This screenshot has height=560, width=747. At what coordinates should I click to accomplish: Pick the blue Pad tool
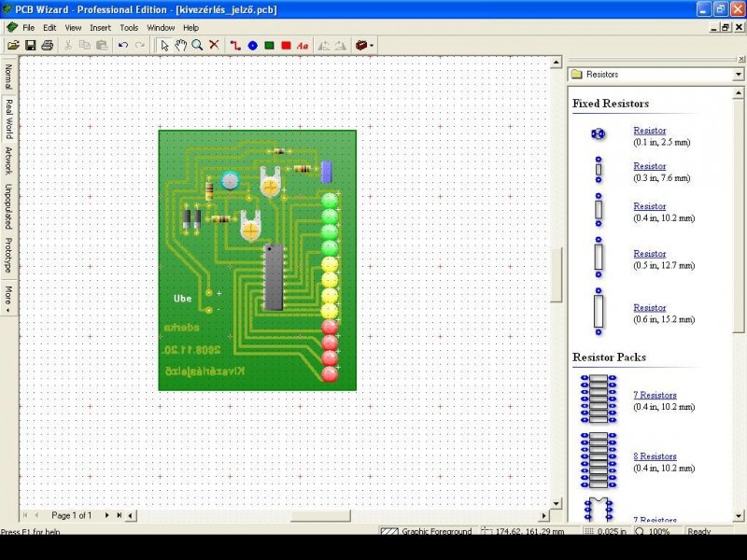click(x=252, y=46)
